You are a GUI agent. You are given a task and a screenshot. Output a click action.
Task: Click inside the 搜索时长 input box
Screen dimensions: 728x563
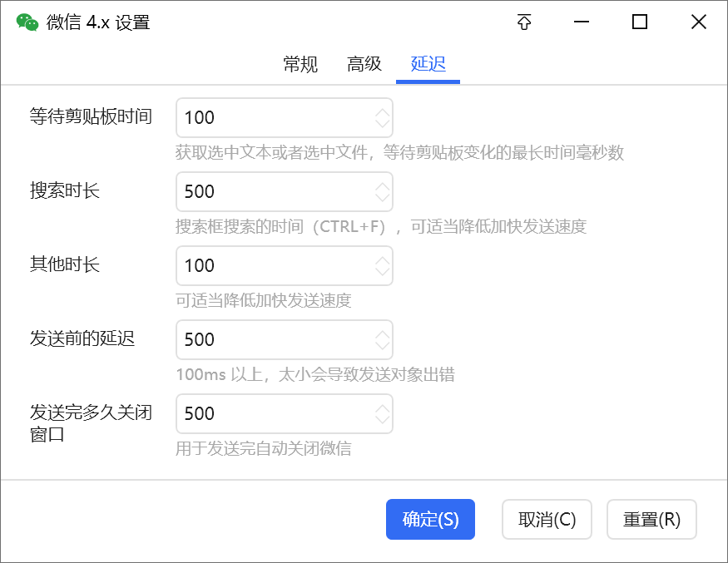(x=285, y=191)
